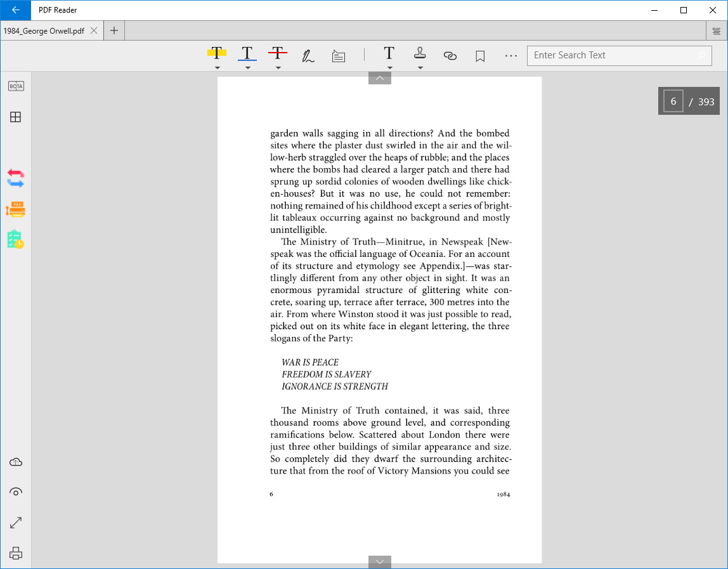Select the yellow Highlight text tool
The height and width of the screenshot is (569, 728).
pos(217,53)
